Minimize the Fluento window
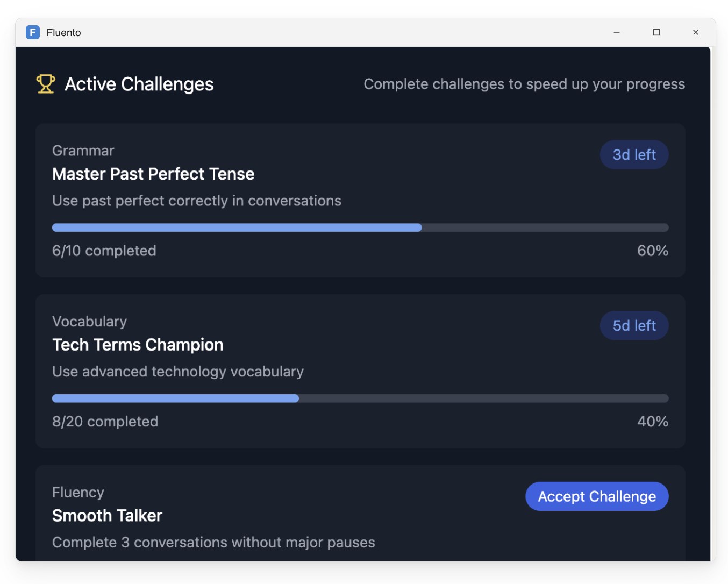This screenshot has height=584, width=728. tap(617, 32)
